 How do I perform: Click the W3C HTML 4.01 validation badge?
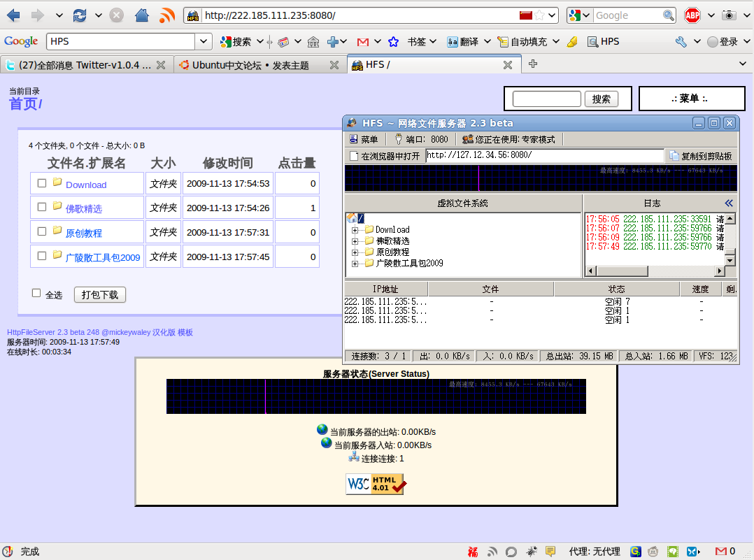tap(376, 484)
